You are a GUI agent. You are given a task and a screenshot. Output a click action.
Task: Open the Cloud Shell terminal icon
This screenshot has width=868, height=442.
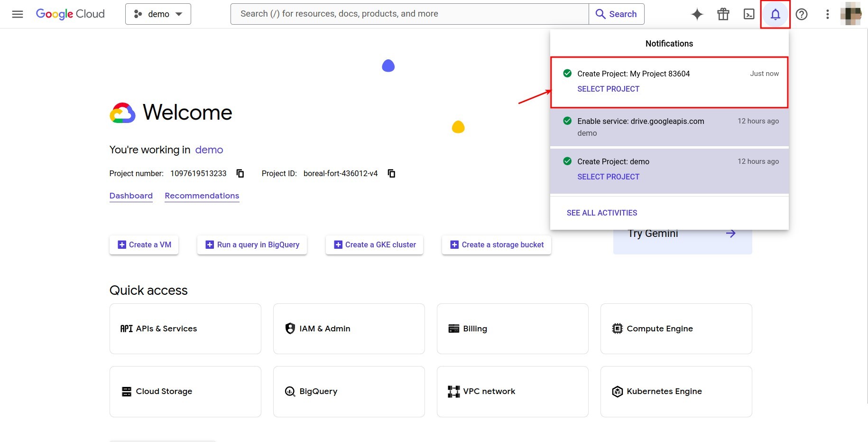(748, 14)
